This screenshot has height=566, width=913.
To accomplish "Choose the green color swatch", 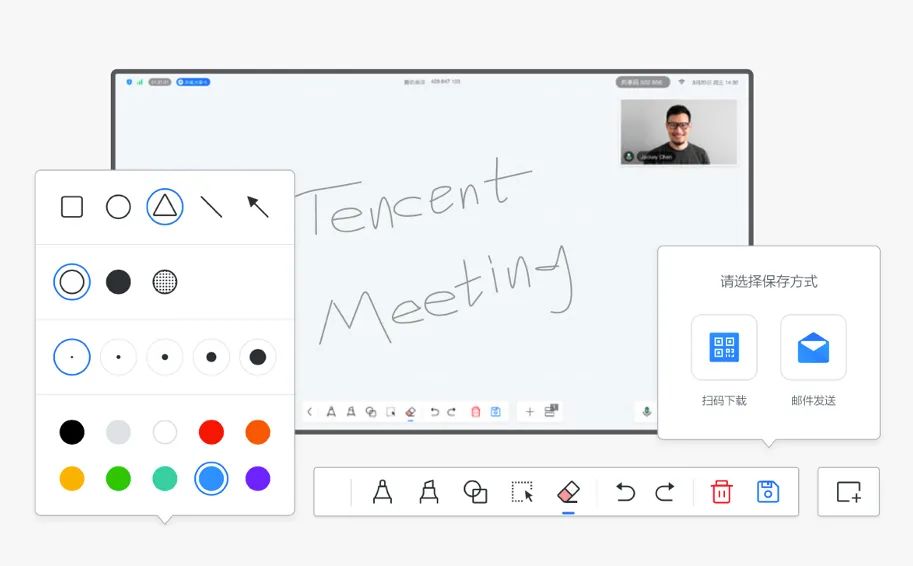I will pyautogui.click(x=118, y=479).
